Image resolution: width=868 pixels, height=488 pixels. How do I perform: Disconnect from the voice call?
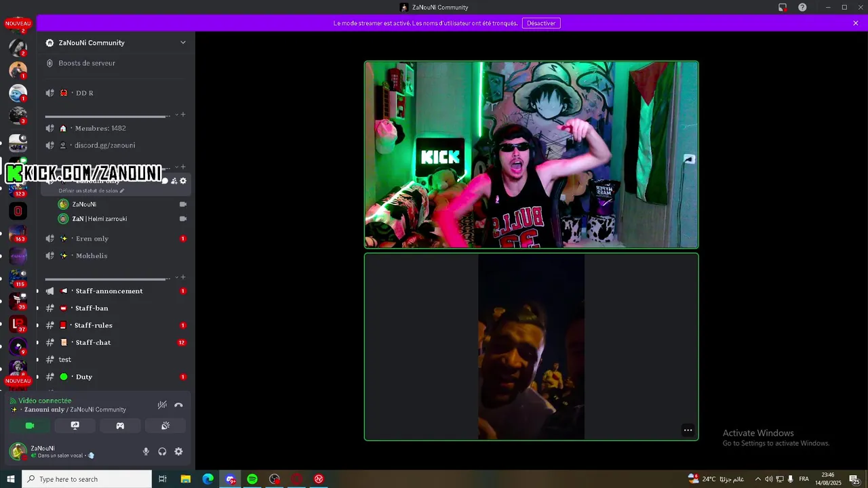(x=178, y=405)
